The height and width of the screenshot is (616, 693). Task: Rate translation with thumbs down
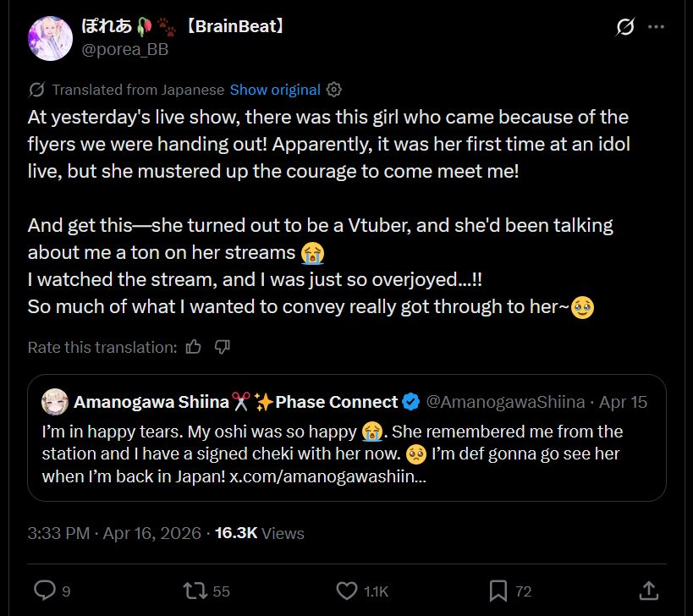click(x=223, y=347)
